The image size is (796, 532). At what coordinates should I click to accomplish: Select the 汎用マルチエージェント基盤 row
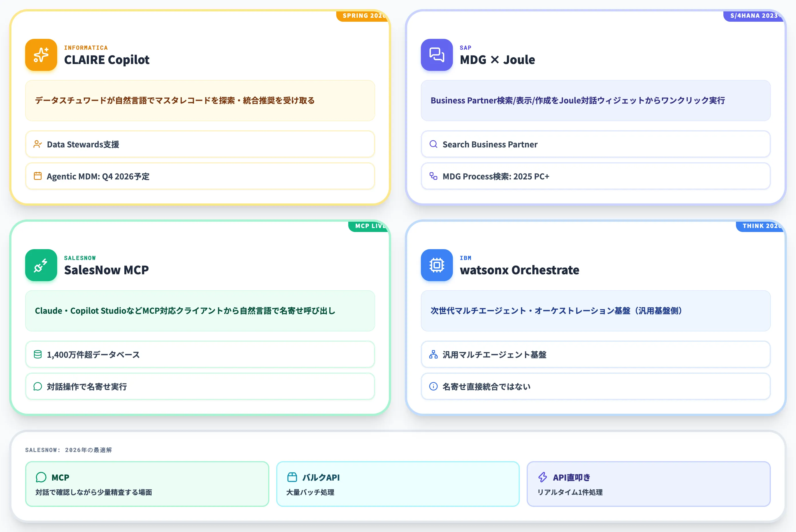pos(595,355)
